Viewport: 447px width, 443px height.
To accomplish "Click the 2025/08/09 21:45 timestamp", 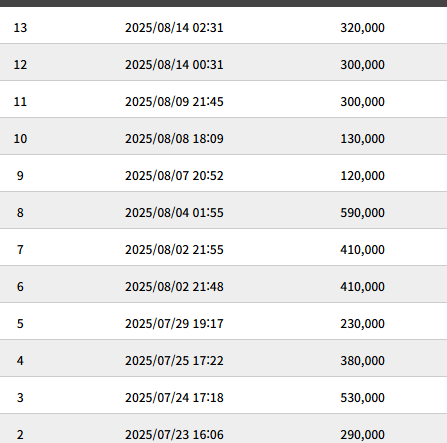I will pos(174,102).
